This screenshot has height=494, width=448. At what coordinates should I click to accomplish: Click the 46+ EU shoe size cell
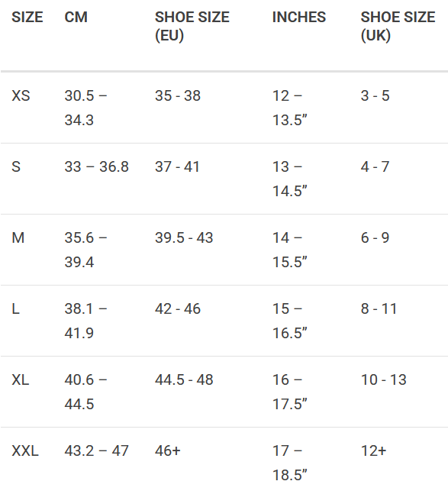pyautogui.click(x=167, y=450)
